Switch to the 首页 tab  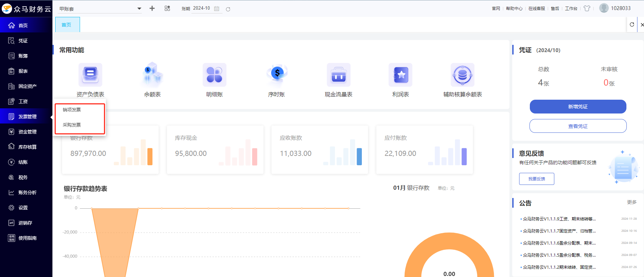[68, 25]
